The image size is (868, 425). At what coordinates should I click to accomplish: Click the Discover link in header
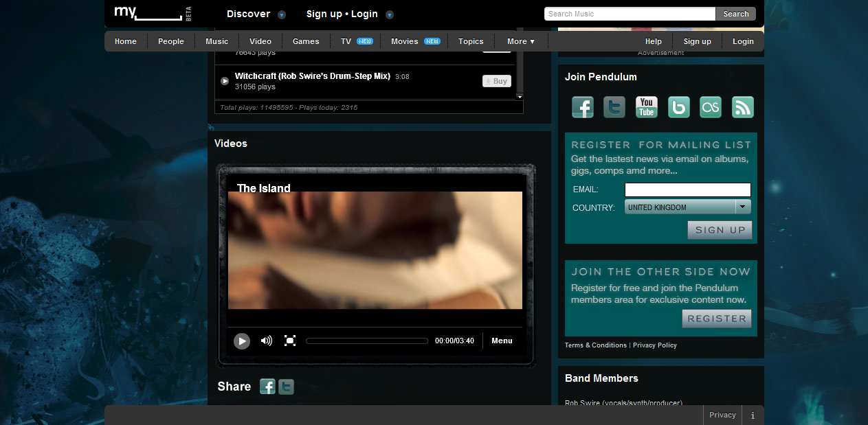click(x=249, y=14)
